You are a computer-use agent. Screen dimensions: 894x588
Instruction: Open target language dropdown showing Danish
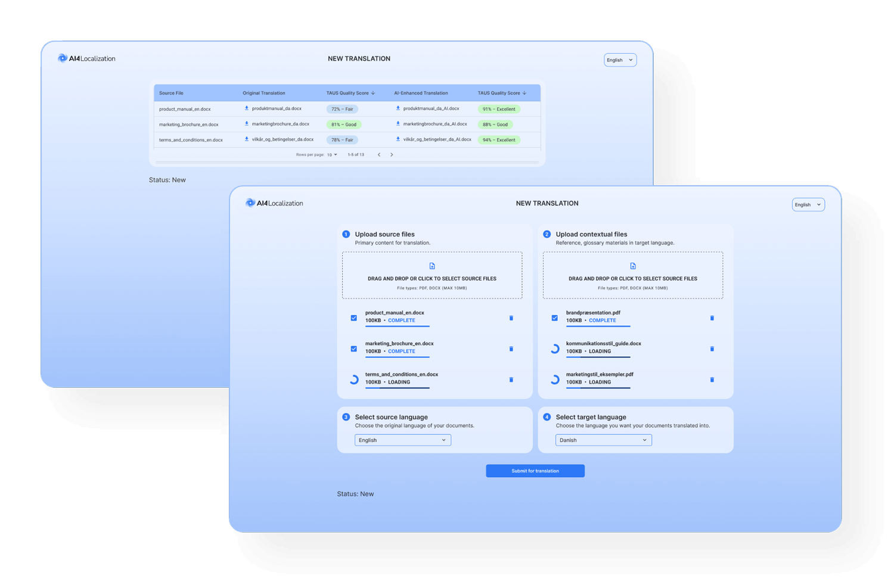click(x=604, y=440)
